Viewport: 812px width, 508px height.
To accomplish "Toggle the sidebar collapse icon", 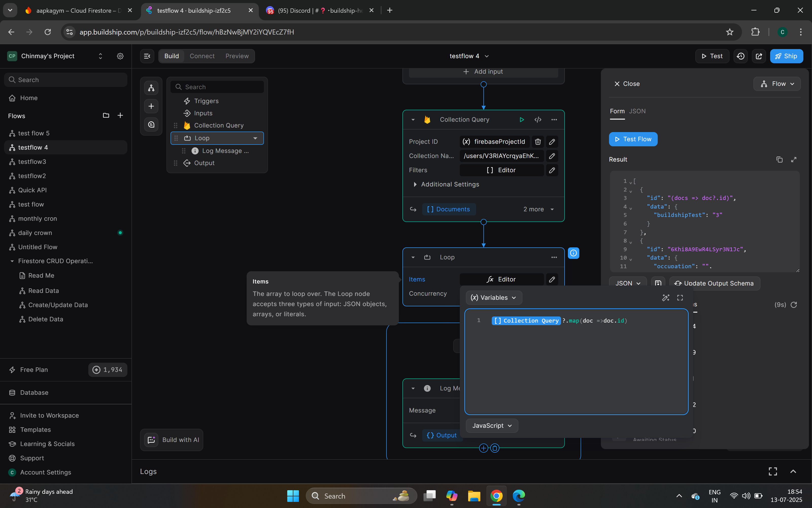I will click(x=147, y=56).
